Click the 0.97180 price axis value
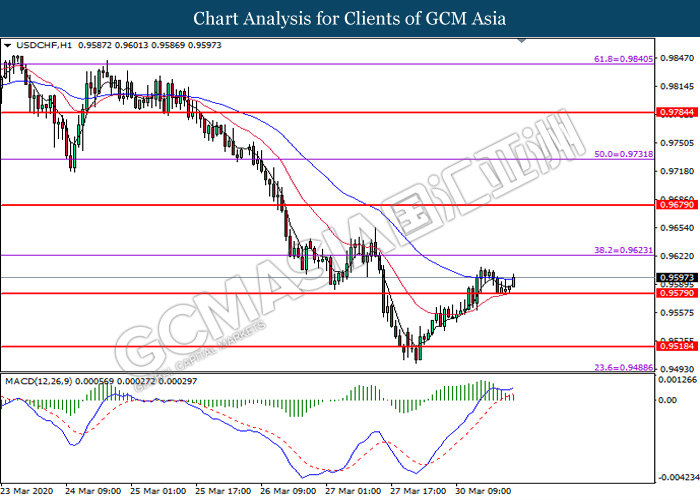Image resolution: width=700 pixels, height=500 pixels. tap(677, 171)
